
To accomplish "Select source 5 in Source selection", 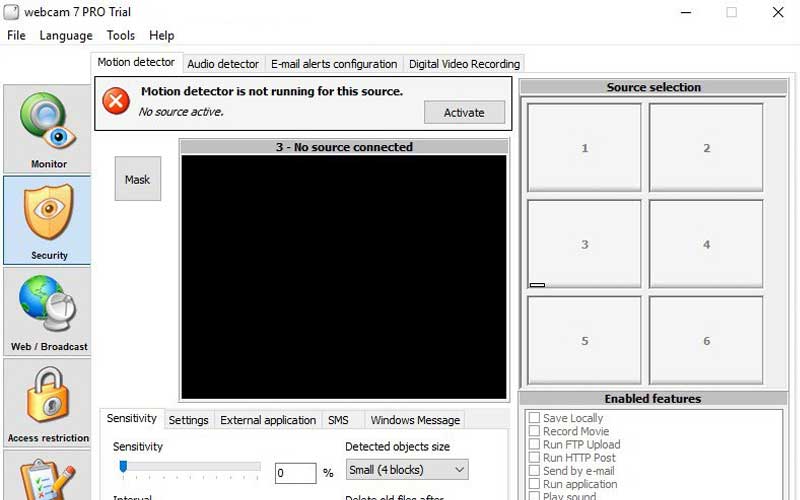I will pos(584,340).
